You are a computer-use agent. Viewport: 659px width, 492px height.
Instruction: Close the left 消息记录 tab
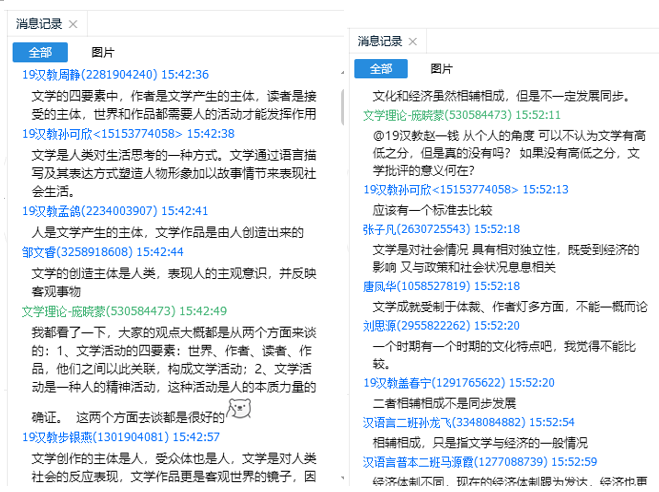click(x=72, y=23)
